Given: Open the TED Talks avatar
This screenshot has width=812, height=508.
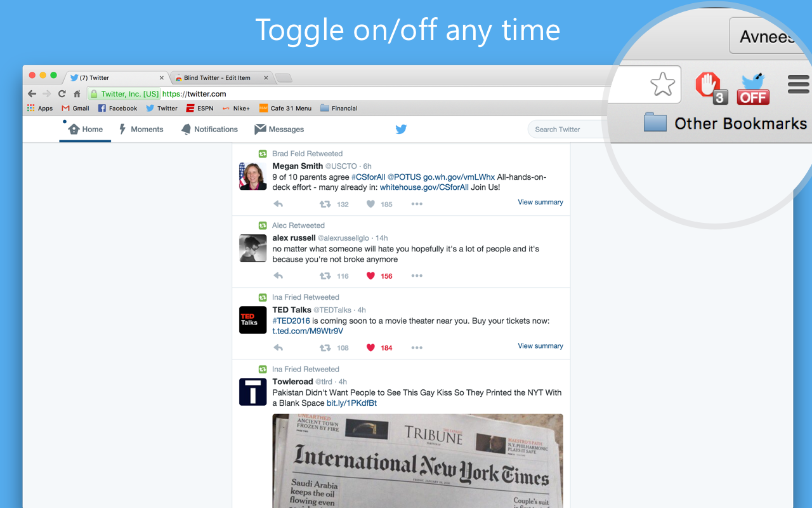Looking at the screenshot, I should pos(252,319).
